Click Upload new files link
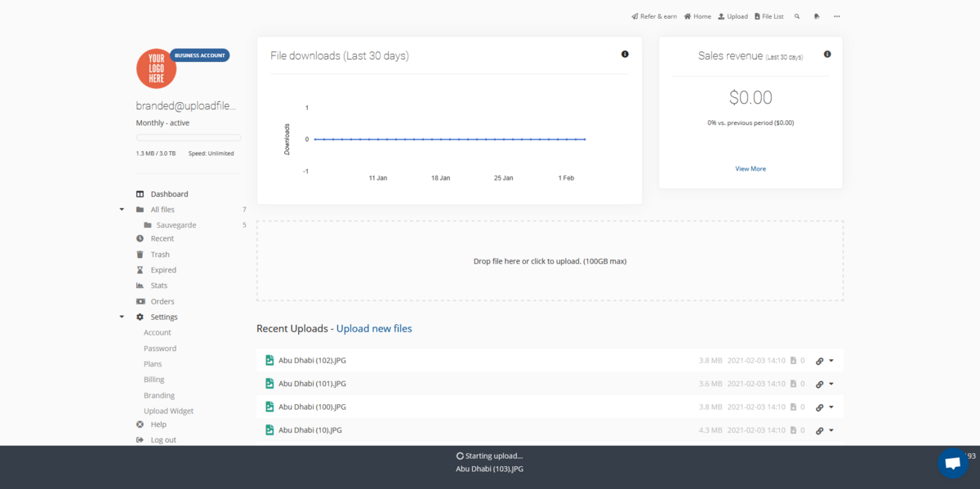The image size is (980, 489). [x=374, y=328]
